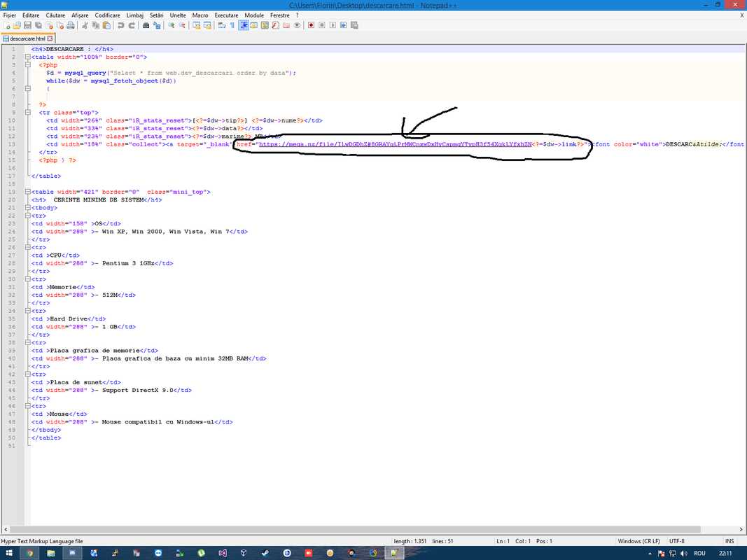Screen dimensions: 747x560
Task: Paste using the clipboard toolbar icon
Action: pos(106,25)
